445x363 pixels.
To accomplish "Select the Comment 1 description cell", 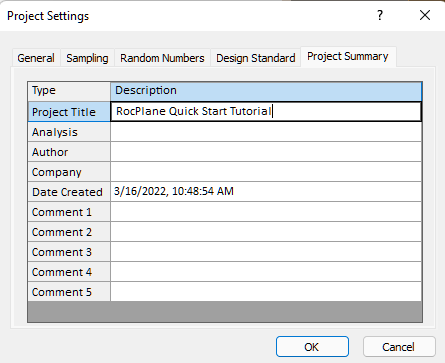I will (x=266, y=212).
